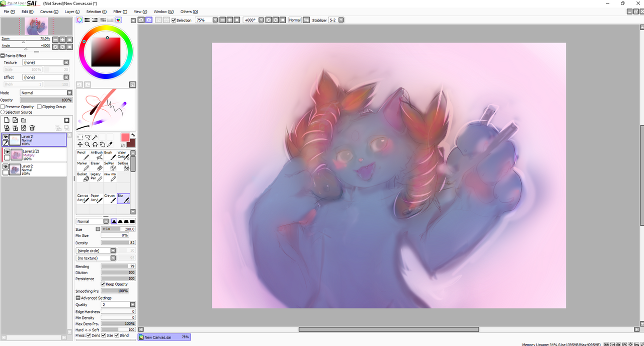
Task: Select the Paper Acryl brush
Action: [97, 199]
